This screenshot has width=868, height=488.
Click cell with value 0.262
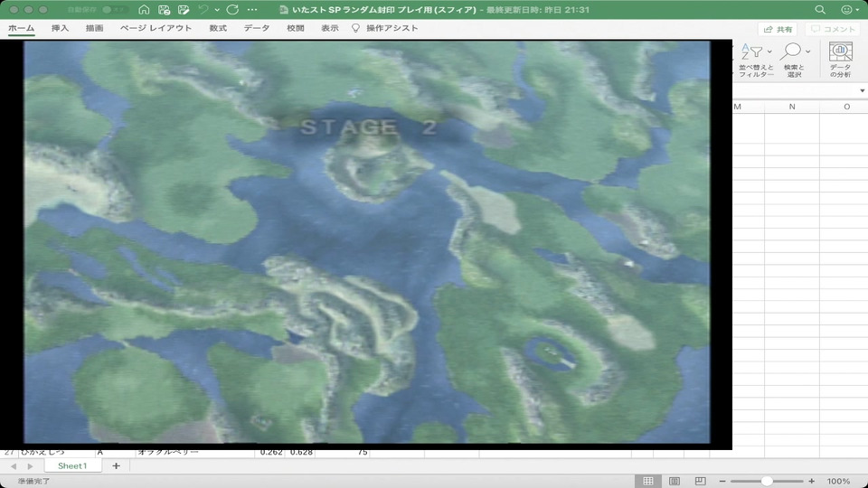point(271,452)
